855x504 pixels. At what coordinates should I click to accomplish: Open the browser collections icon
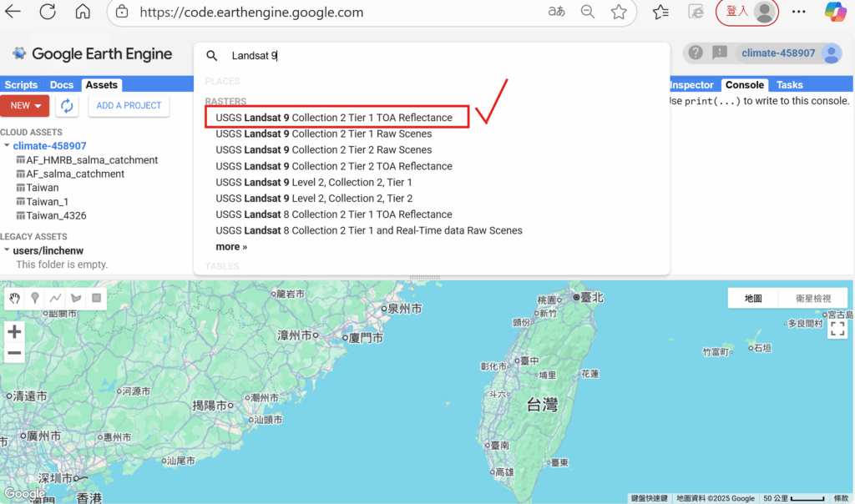point(696,12)
